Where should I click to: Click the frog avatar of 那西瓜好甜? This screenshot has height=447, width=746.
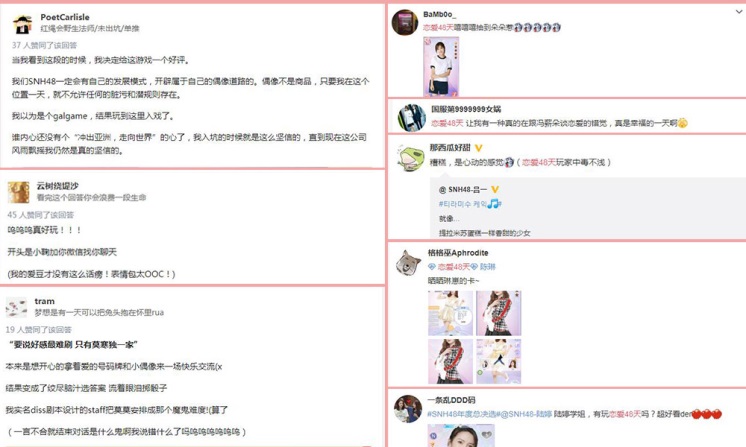411,157
